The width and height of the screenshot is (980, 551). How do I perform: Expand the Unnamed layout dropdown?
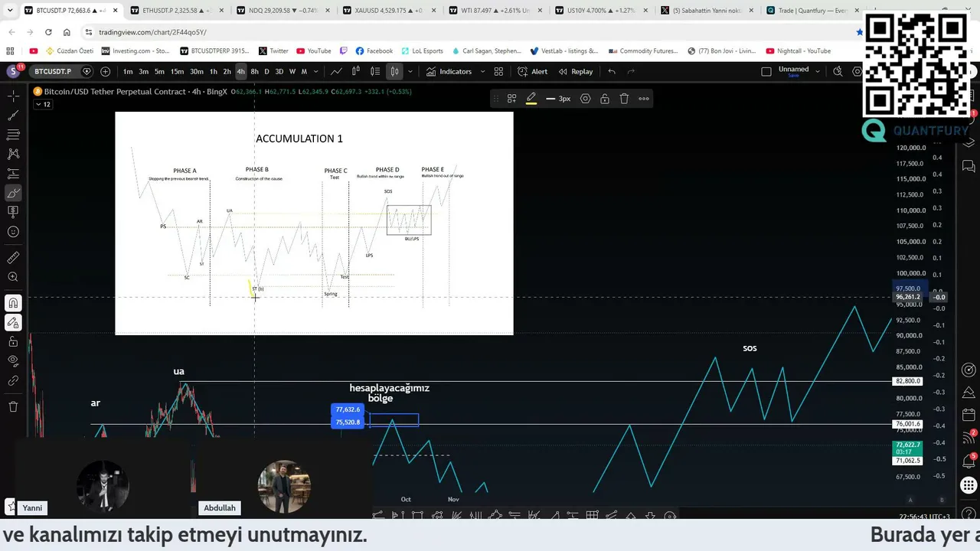tap(818, 71)
